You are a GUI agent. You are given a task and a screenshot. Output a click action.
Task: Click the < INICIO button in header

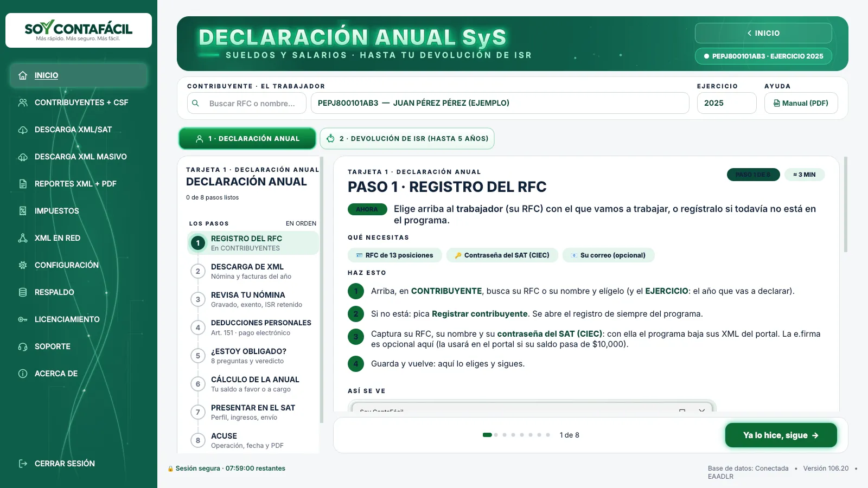click(x=763, y=33)
